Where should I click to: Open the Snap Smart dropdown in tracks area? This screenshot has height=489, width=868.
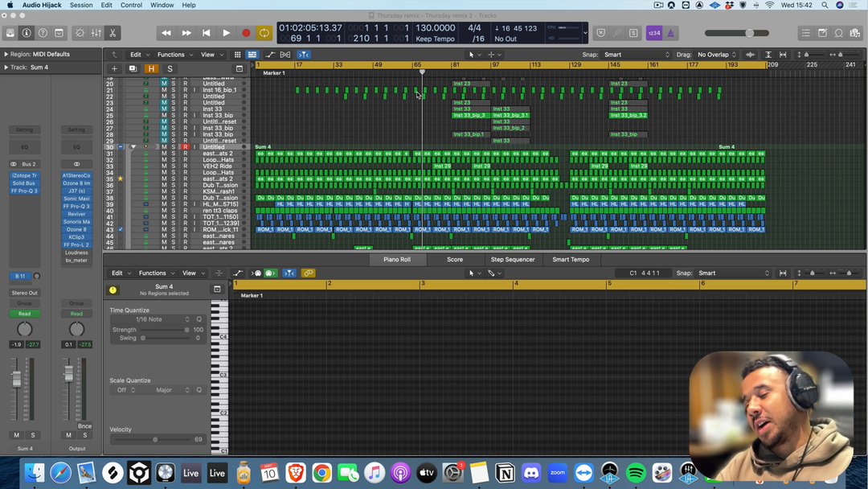(x=635, y=55)
